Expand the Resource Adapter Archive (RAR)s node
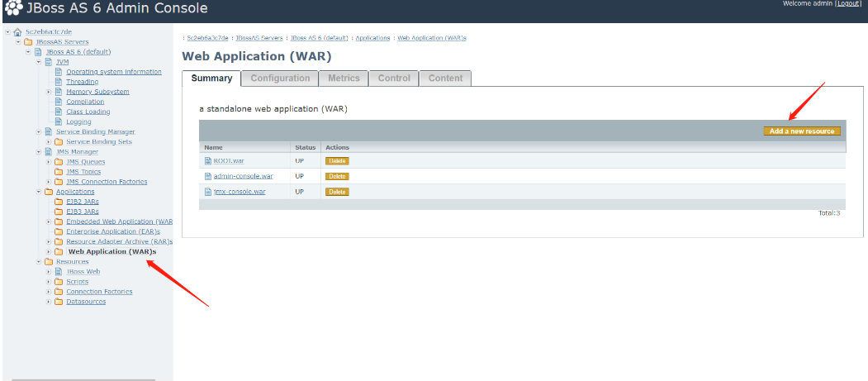The height and width of the screenshot is (381, 868). pos(49,241)
